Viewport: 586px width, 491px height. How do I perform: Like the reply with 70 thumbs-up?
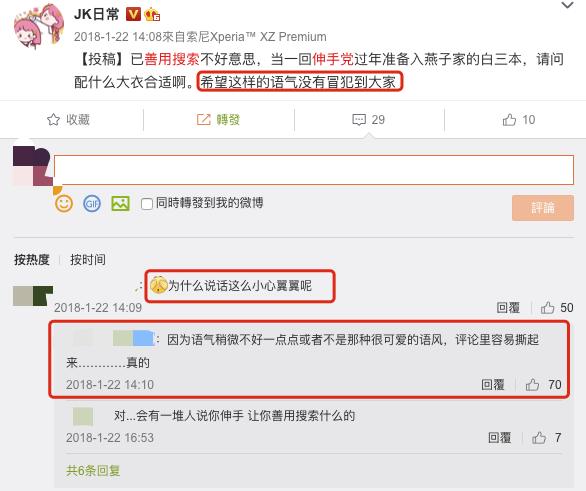click(x=532, y=385)
